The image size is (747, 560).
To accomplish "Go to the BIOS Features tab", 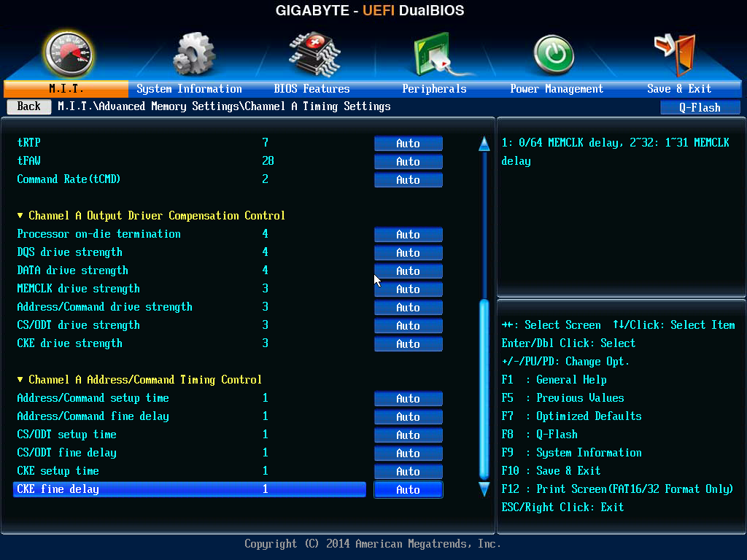I will click(311, 88).
